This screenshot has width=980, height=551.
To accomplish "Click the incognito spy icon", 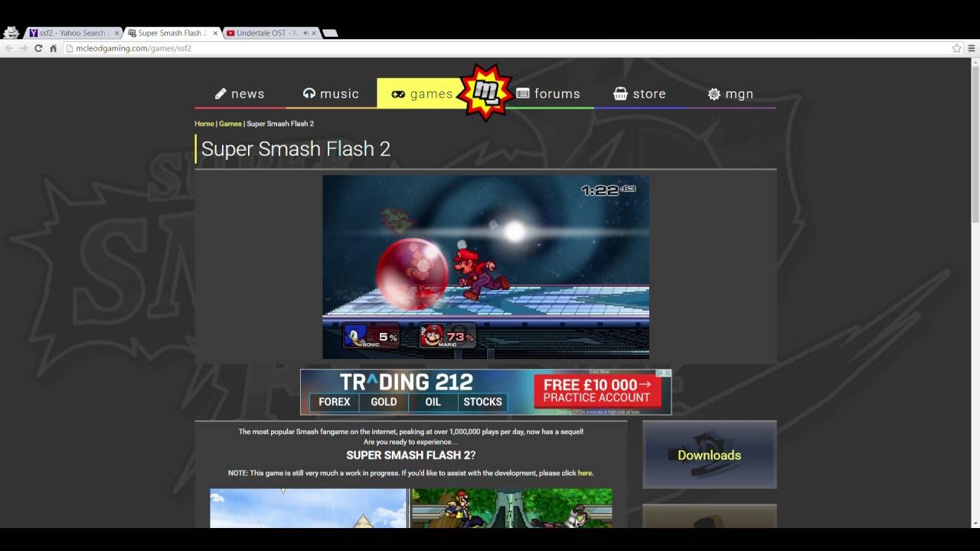I will (11, 32).
